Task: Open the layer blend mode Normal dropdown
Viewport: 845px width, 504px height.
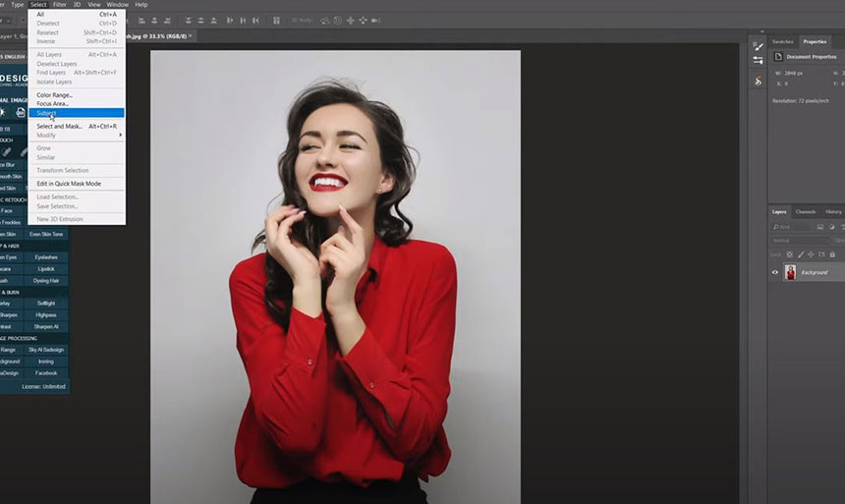Action: [x=801, y=241]
